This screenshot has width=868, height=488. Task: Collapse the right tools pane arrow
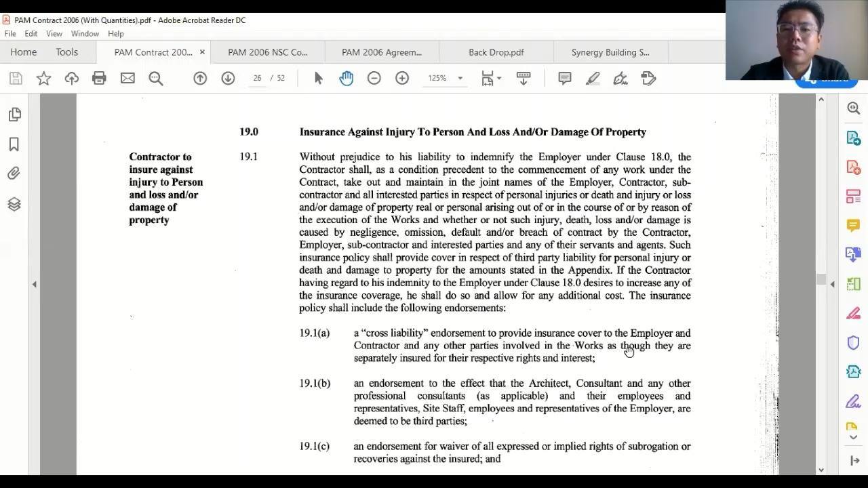[x=832, y=284]
